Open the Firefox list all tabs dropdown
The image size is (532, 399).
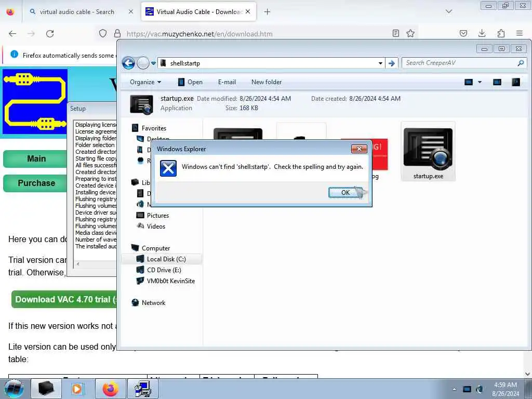tap(449, 12)
